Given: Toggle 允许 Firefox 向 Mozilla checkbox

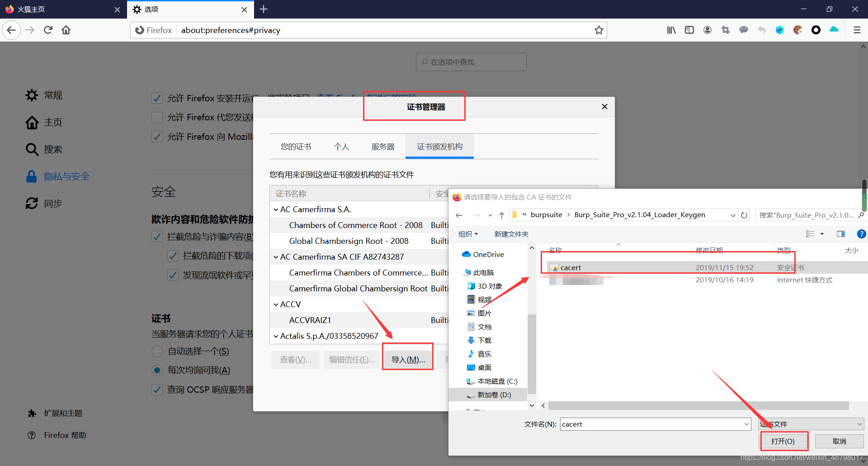Looking at the screenshot, I should 157,137.
